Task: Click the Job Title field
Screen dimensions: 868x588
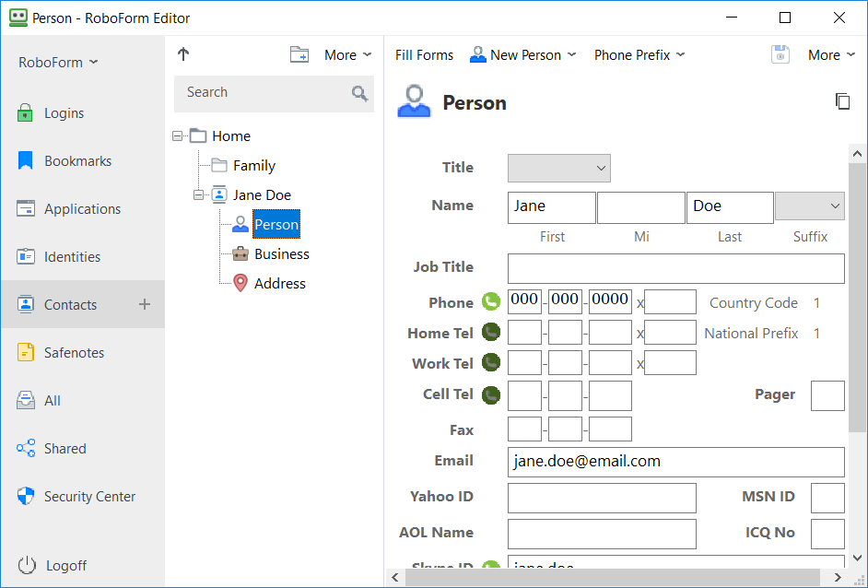Action: point(676,268)
